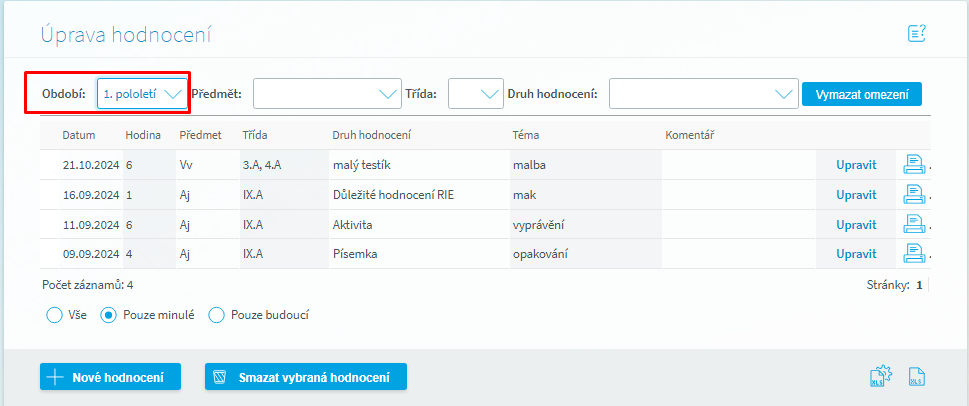Click Smazat vybraná hodnocení button
The image size is (969, 406).
click(305, 377)
